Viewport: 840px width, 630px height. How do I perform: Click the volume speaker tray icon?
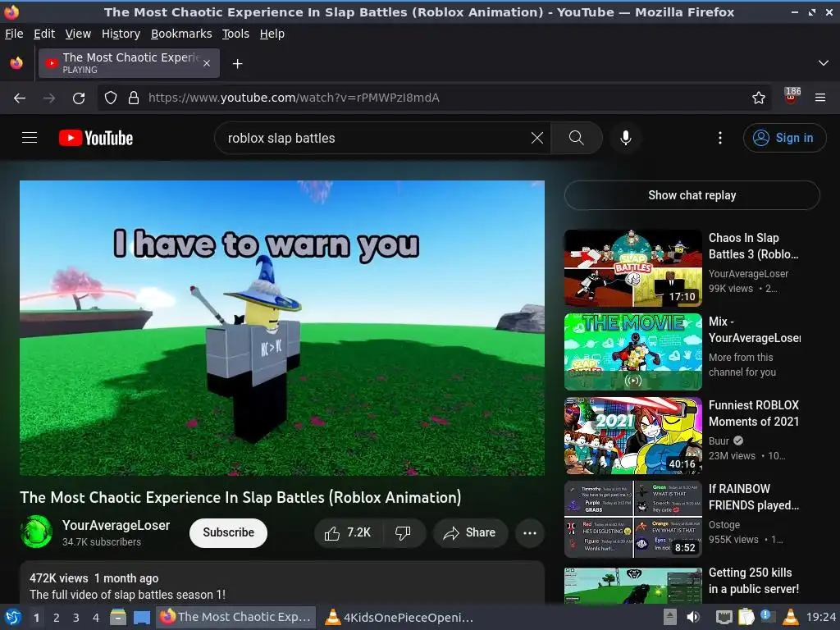tap(693, 617)
